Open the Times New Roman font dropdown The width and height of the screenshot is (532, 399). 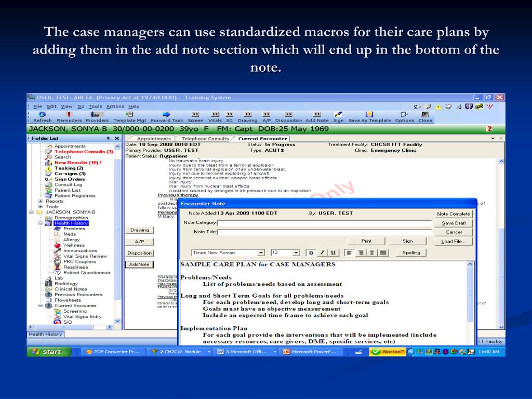point(261,253)
